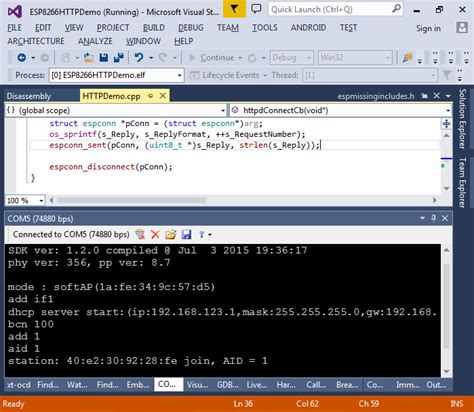The image size is (474, 412).
Task: Open the Win32 platform combo box
Action: tap(355, 58)
